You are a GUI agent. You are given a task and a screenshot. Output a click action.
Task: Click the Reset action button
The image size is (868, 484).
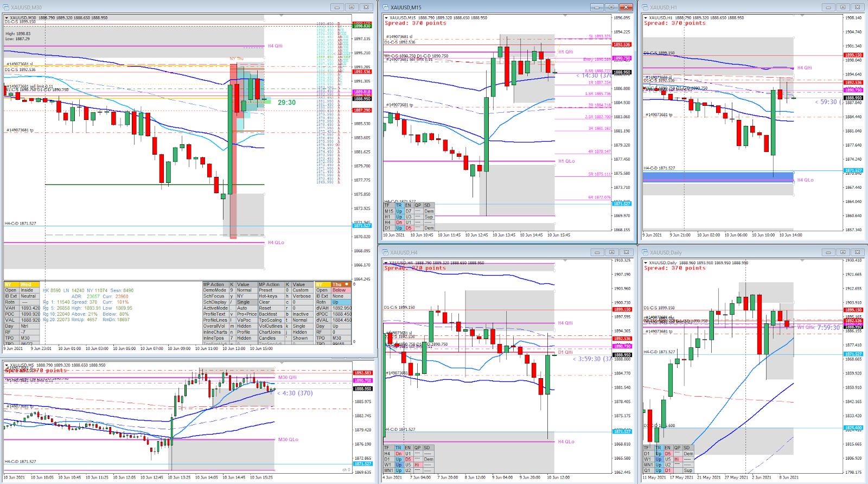[x=271, y=308]
